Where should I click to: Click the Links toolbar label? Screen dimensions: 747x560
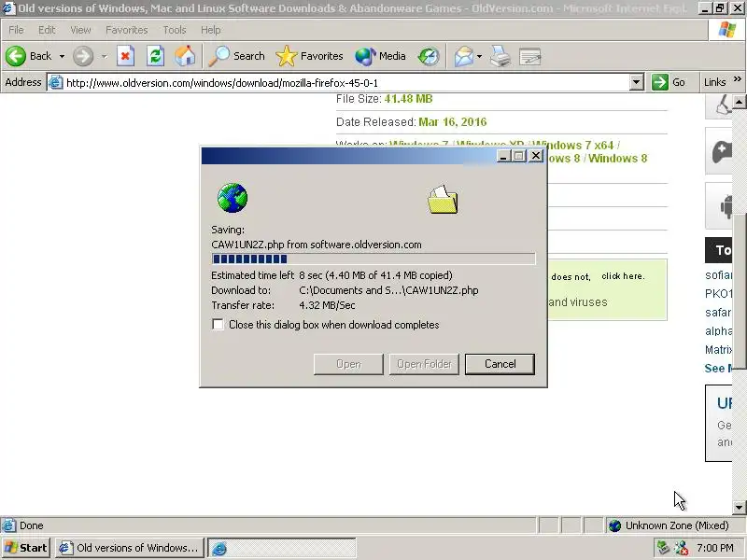point(714,82)
